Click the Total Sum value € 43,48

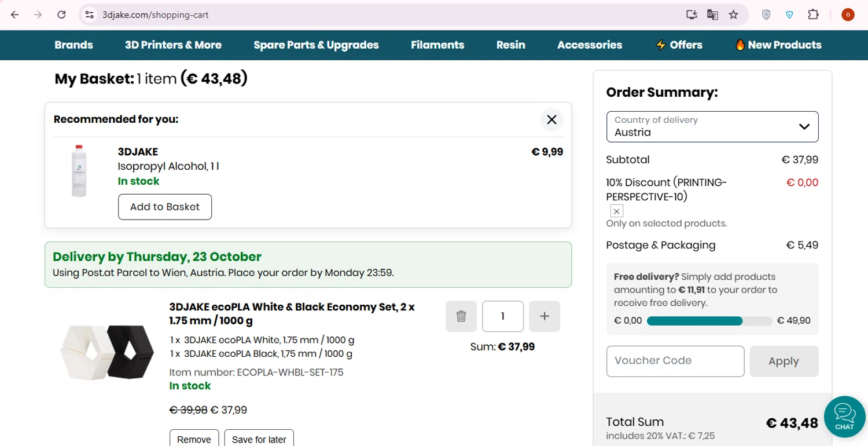(x=792, y=423)
